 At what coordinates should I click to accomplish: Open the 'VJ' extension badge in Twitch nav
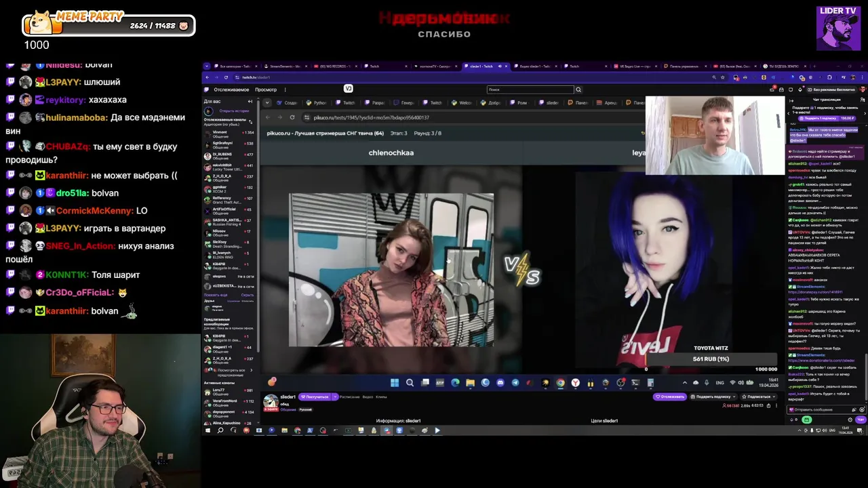click(348, 88)
